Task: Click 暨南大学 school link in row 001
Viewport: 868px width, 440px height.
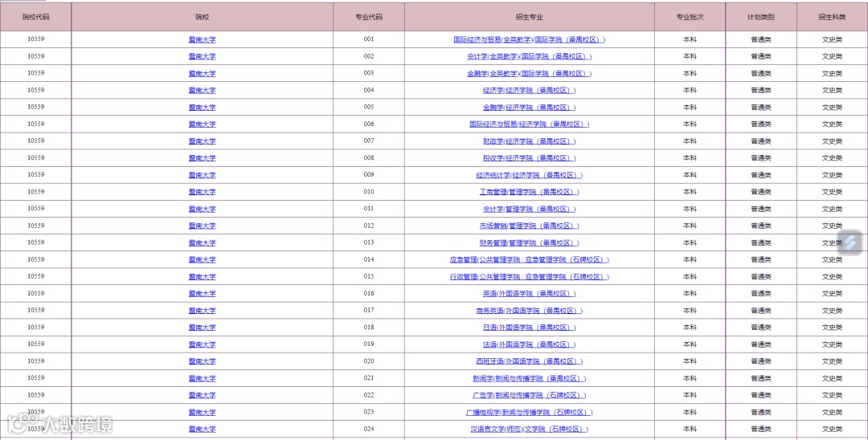Action: click(x=202, y=40)
